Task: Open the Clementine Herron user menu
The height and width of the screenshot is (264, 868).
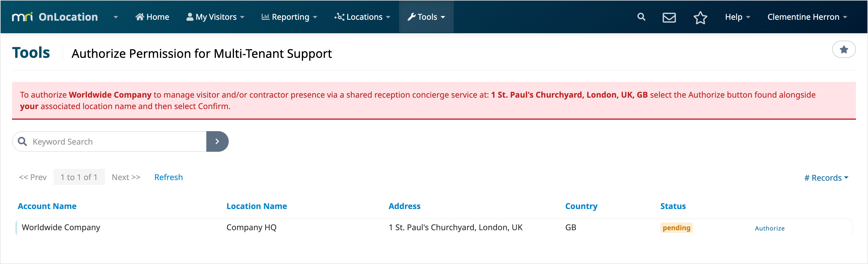Action: coord(807,17)
